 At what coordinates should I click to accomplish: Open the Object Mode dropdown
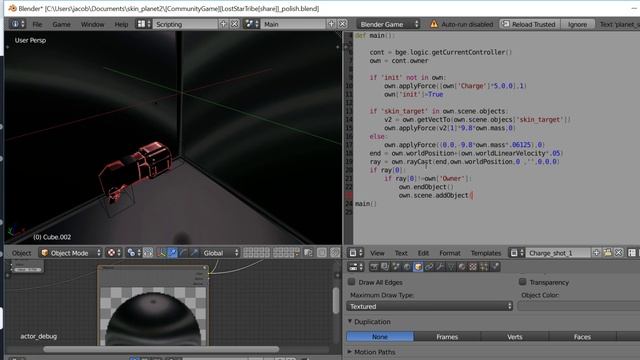coord(70,253)
